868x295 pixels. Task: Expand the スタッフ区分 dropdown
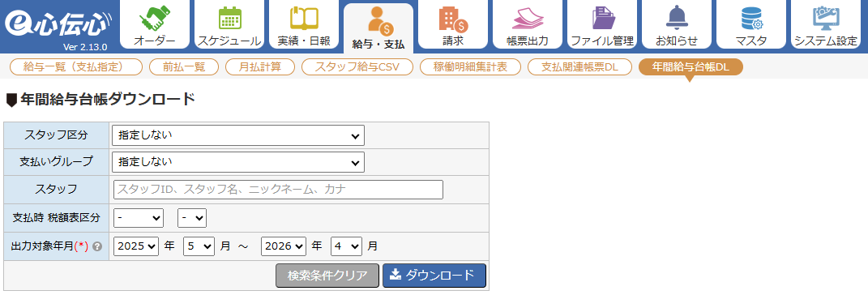(x=238, y=135)
